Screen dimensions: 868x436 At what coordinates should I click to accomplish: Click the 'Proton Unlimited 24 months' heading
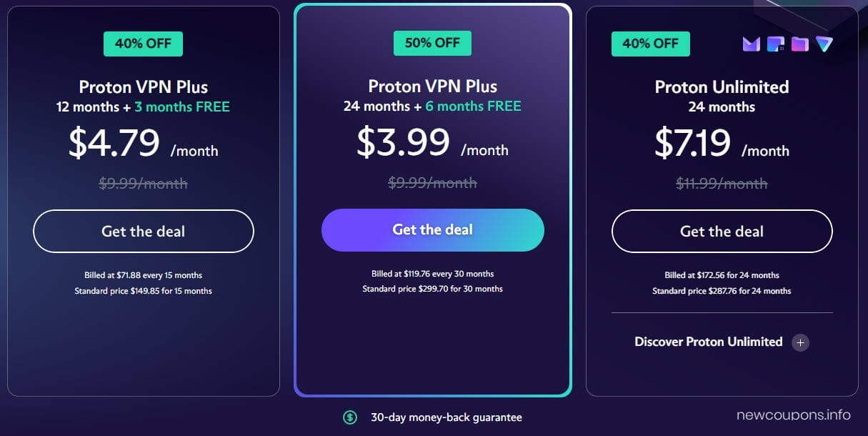point(722,95)
